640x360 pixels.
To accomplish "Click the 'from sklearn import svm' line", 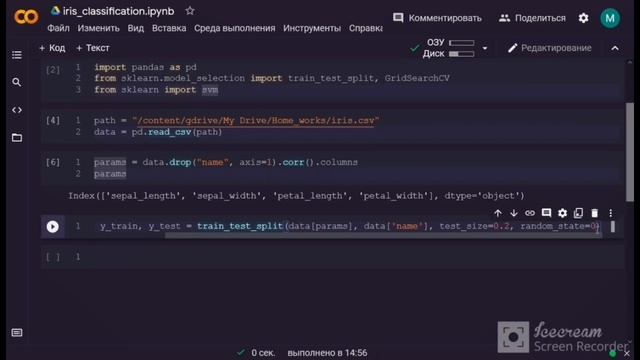I will [x=156, y=90].
